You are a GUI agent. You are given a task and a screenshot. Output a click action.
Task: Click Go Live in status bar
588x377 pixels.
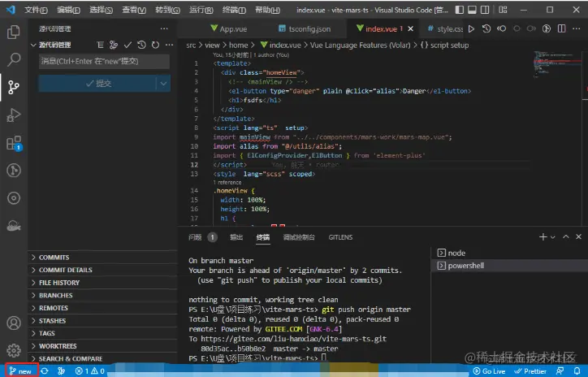click(490, 371)
